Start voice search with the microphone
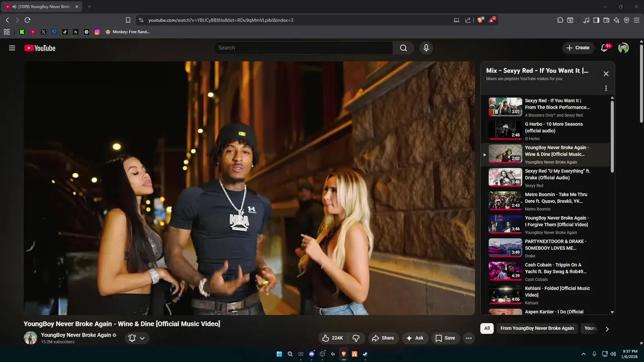Image resolution: width=644 pixels, height=362 pixels. [426, 48]
